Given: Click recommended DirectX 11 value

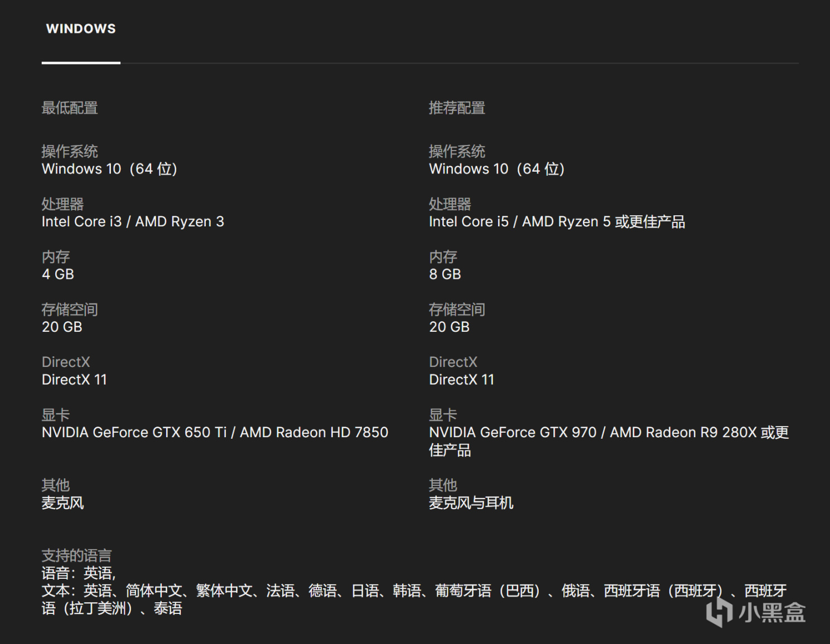Looking at the screenshot, I should click(461, 380).
